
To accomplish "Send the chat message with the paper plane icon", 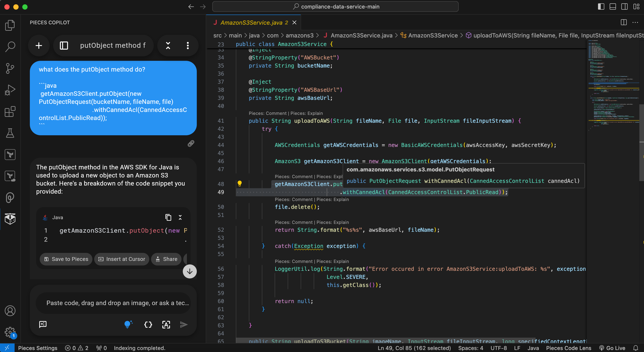I will pyautogui.click(x=184, y=324).
